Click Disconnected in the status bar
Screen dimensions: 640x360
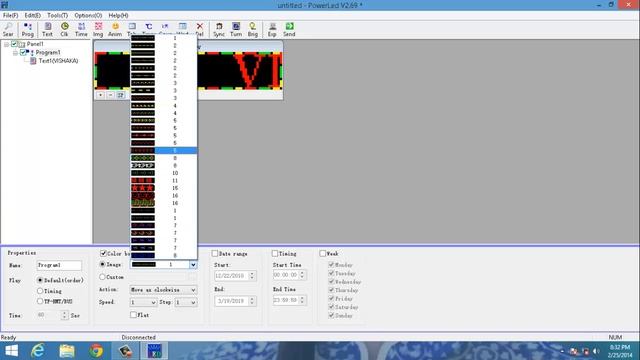(138, 337)
